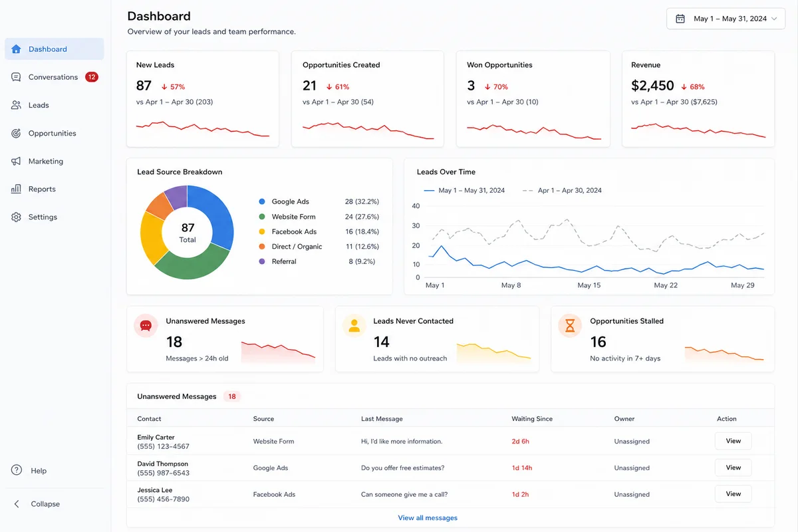The image size is (798, 532).
Task: Click the purple Referral legend dot
Action: [262, 261]
